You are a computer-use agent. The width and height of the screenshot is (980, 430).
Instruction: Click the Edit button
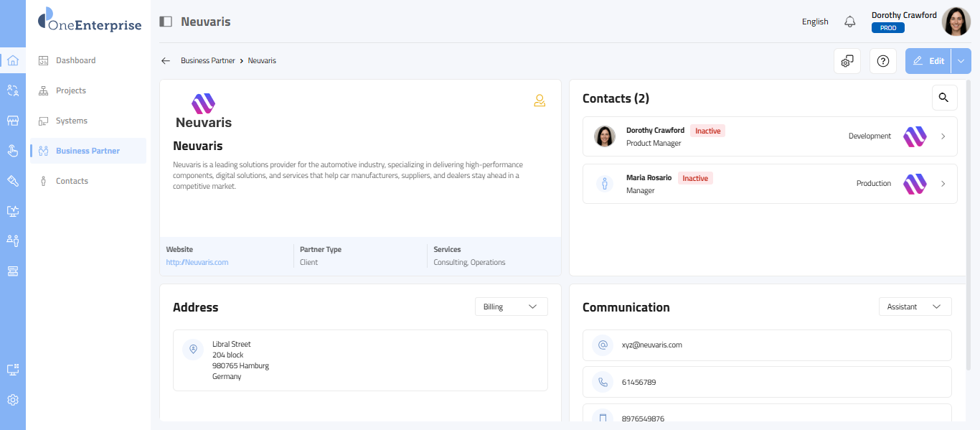[x=928, y=61]
